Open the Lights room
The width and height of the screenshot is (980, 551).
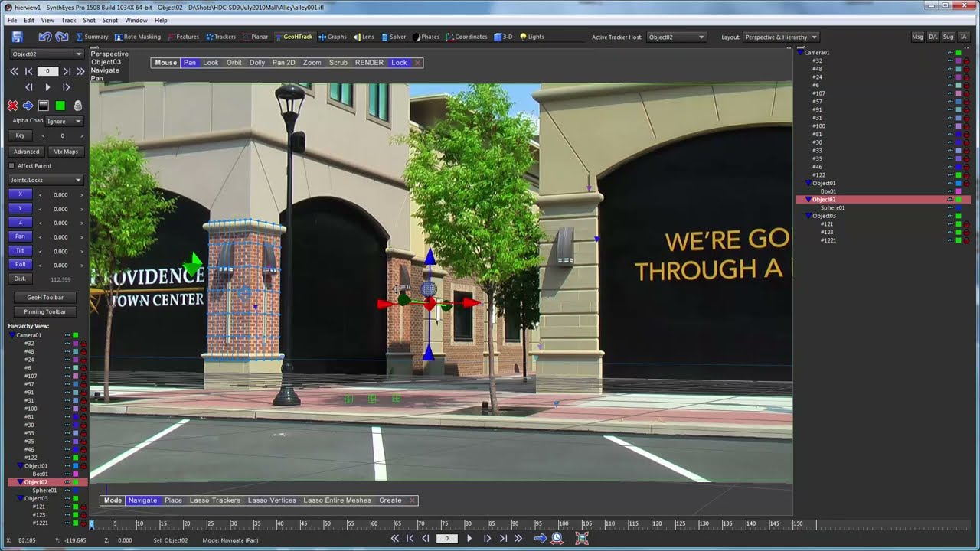[x=532, y=37]
